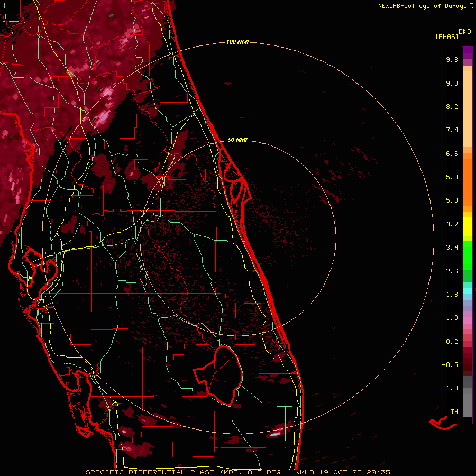Click the 2.6 value on the color scale
The height and width of the screenshot is (476, 476).
[x=452, y=271]
